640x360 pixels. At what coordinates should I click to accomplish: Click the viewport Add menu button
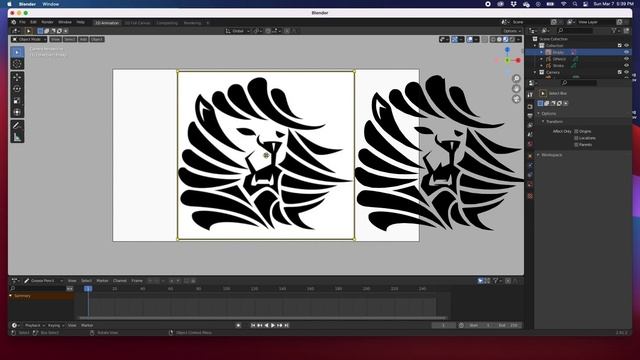(x=83, y=40)
